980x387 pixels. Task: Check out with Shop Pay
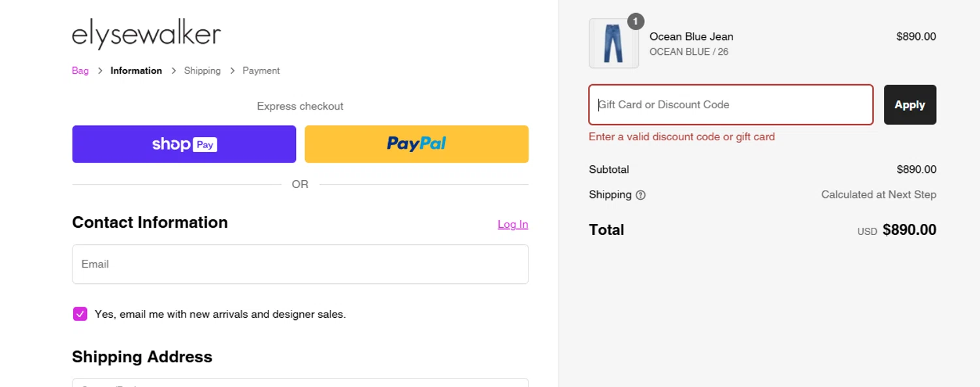pyautogui.click(x=184, y=144)
